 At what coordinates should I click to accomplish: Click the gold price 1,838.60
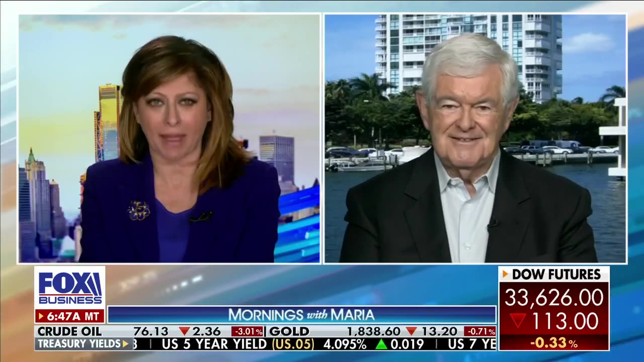point(373,331)
